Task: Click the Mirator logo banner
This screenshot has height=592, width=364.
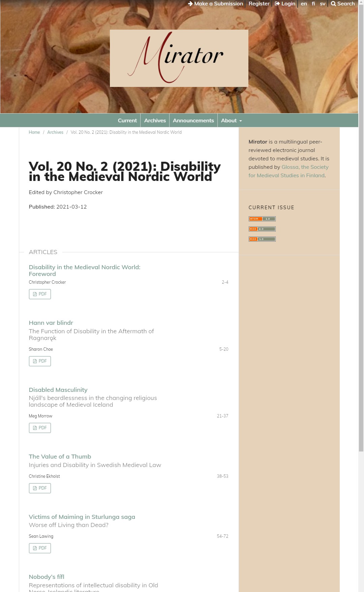Action: tap(179, 58)
